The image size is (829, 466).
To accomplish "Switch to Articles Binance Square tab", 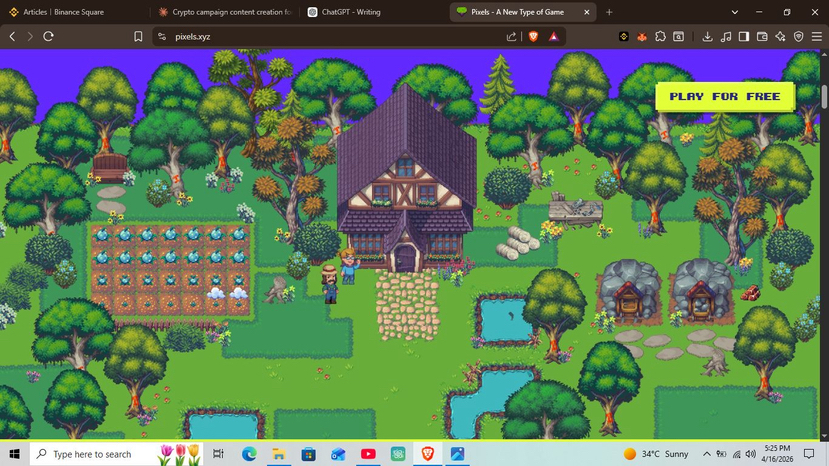I will coord(63,12).
